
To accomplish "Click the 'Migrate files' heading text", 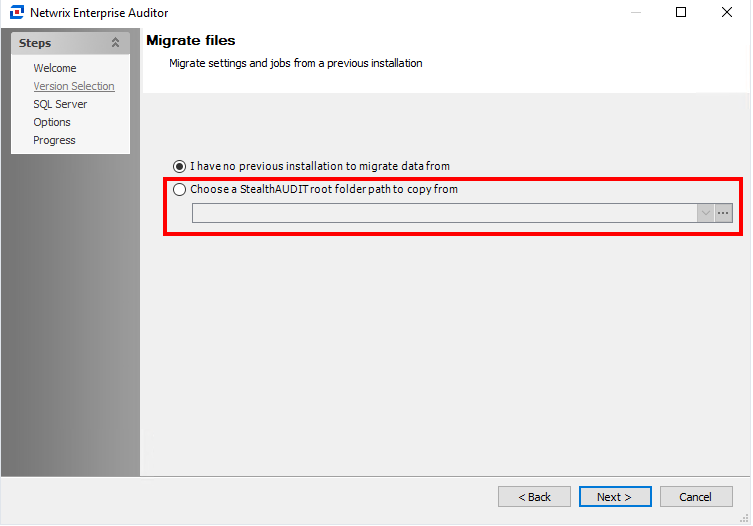I will tap(191, 40).
